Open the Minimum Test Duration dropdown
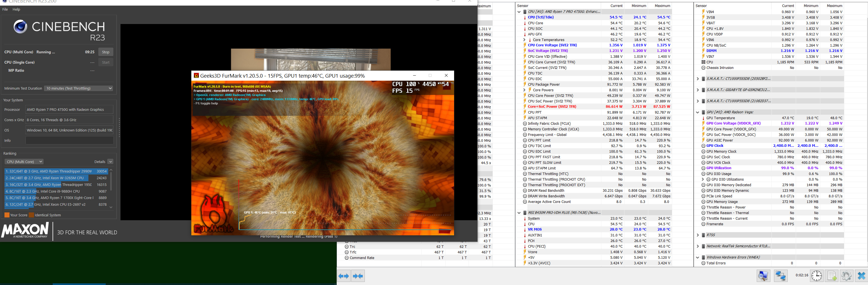Image resolution: width=868 pixels, height=285 pixels. pos(79,88)
